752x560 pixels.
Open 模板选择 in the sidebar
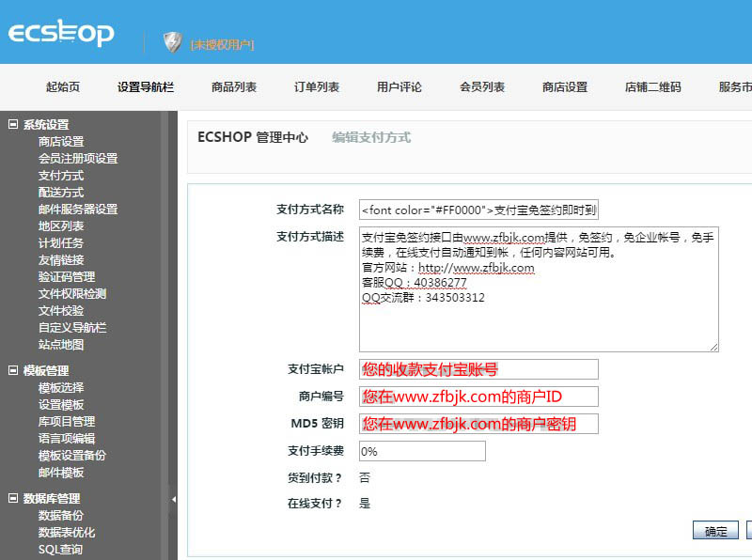point(61,387)
